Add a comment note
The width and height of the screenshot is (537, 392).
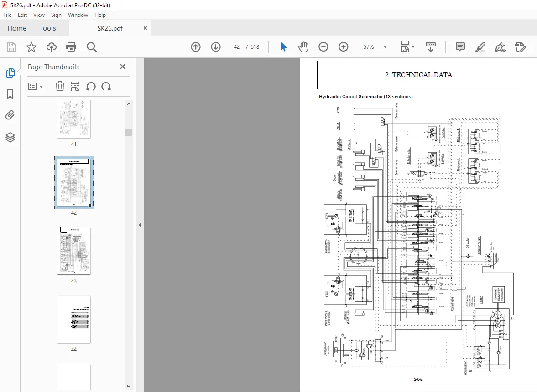pos(460,47)
